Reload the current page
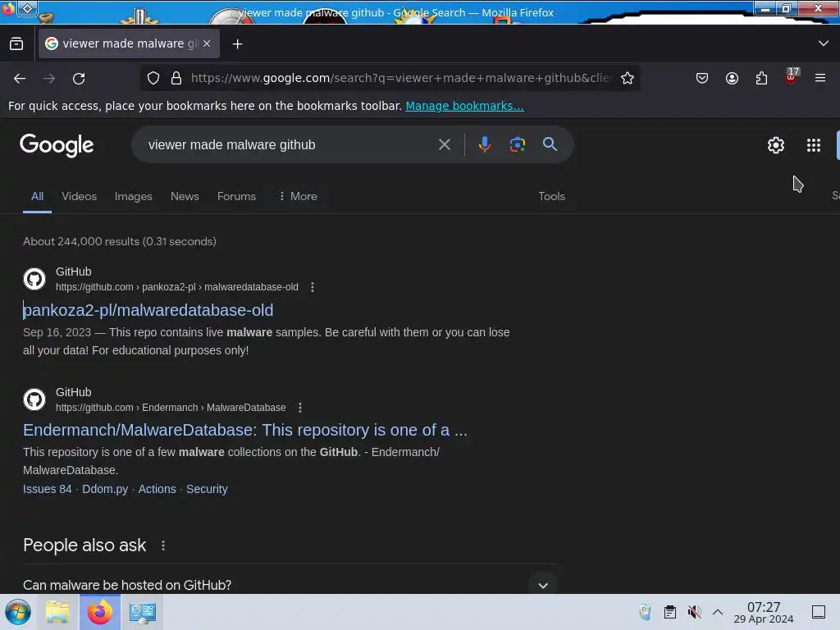Viewport: 840px width, 630px height. tap(79, 79)
